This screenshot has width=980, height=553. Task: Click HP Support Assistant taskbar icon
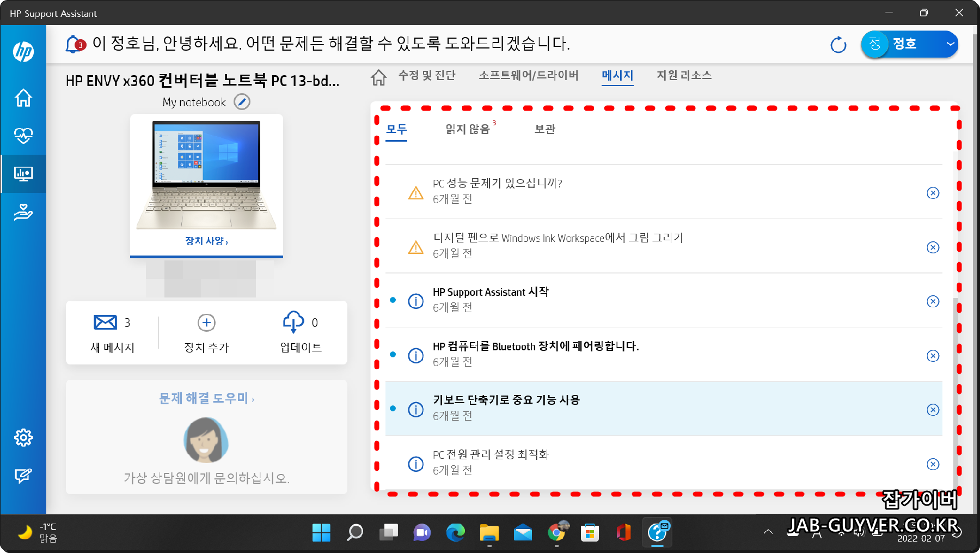point(657,532)
